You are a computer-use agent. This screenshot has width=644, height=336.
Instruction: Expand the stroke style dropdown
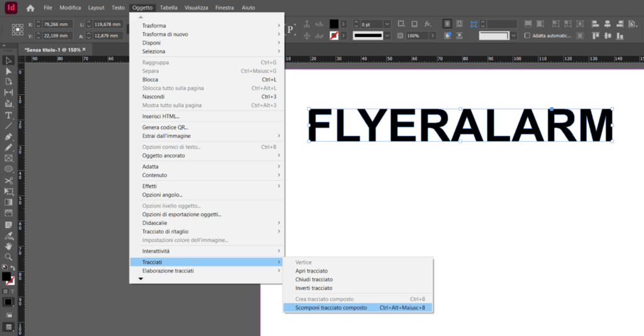point(387,36)
